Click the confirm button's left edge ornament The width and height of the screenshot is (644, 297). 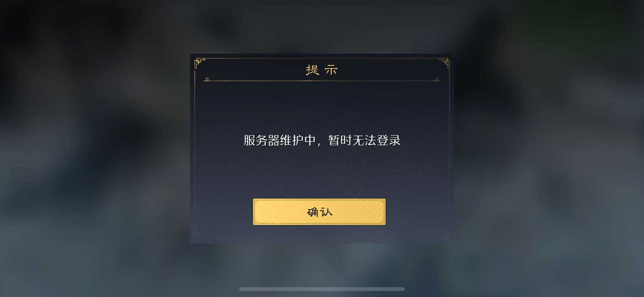coord(256,212)
